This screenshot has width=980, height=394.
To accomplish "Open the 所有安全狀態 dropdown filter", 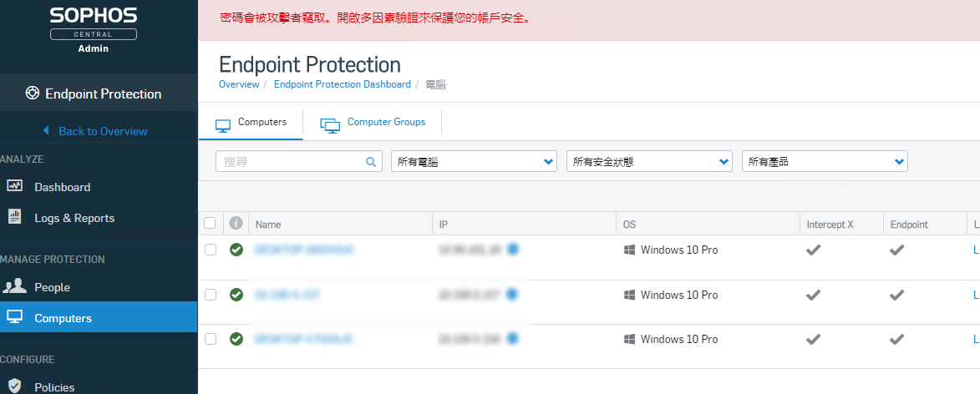I will [x=649, y=162].
